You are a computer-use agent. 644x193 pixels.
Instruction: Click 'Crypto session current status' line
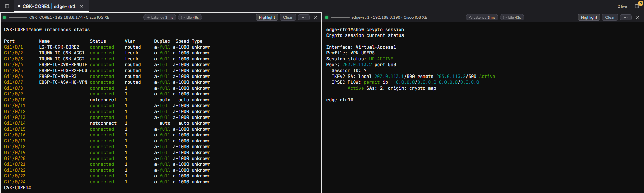[365, 35]
